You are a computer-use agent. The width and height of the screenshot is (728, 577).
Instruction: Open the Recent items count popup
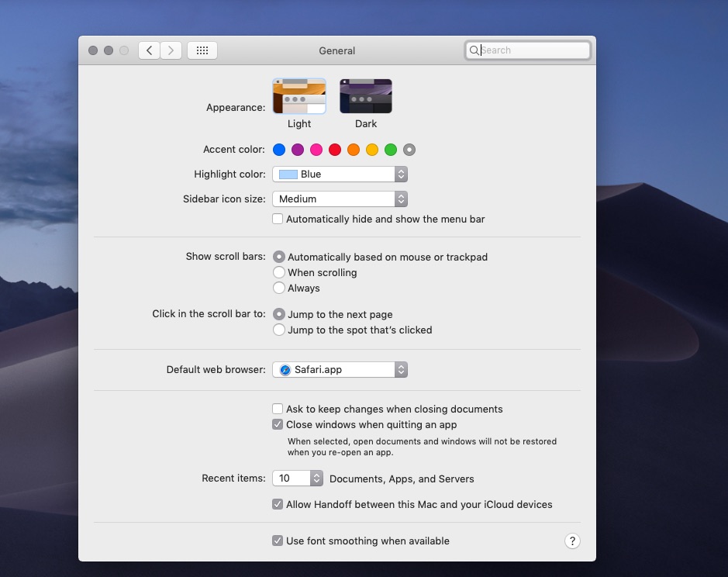tap(298, 479)
